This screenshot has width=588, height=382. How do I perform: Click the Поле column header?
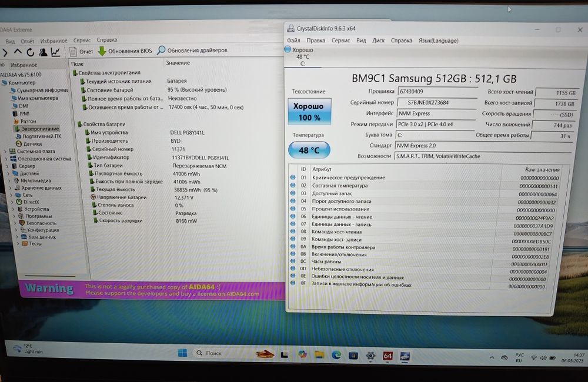77,64
